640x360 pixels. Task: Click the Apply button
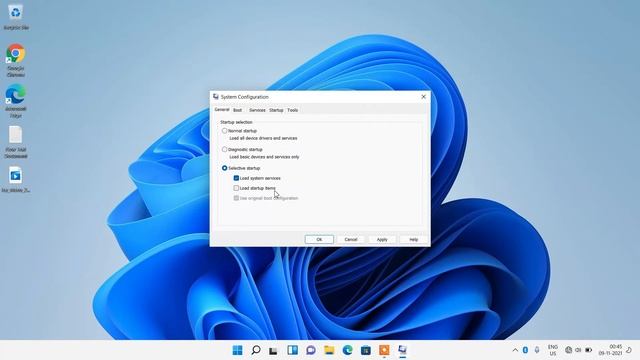click(x=382, y=239)
